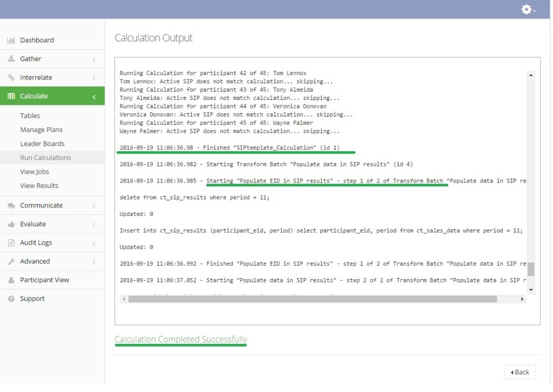Click the participant 43 Tony Almeida line

pos(216,90)
